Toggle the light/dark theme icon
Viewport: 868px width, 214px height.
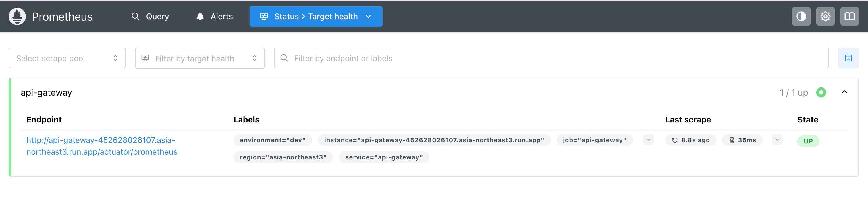point(801,16)
